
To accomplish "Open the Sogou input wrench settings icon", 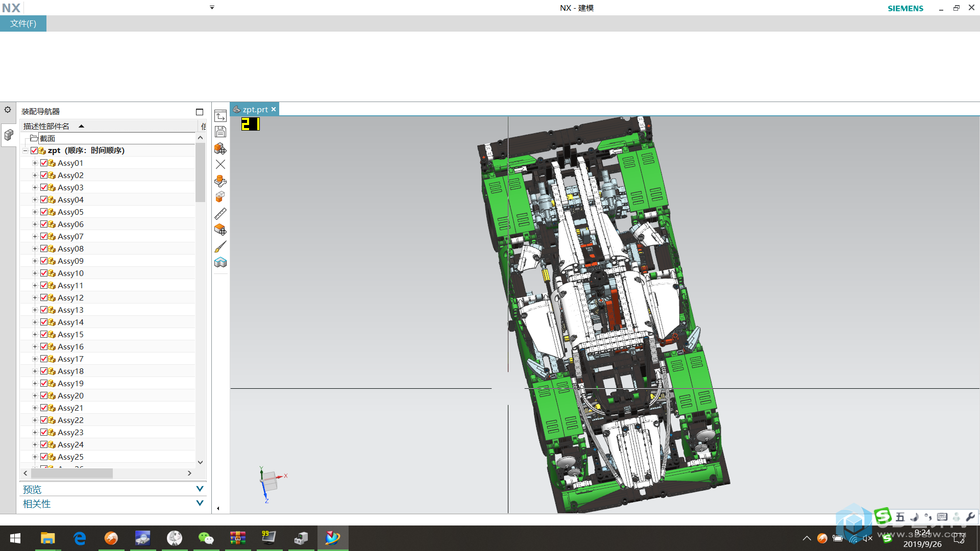I will tap(970, 517).
